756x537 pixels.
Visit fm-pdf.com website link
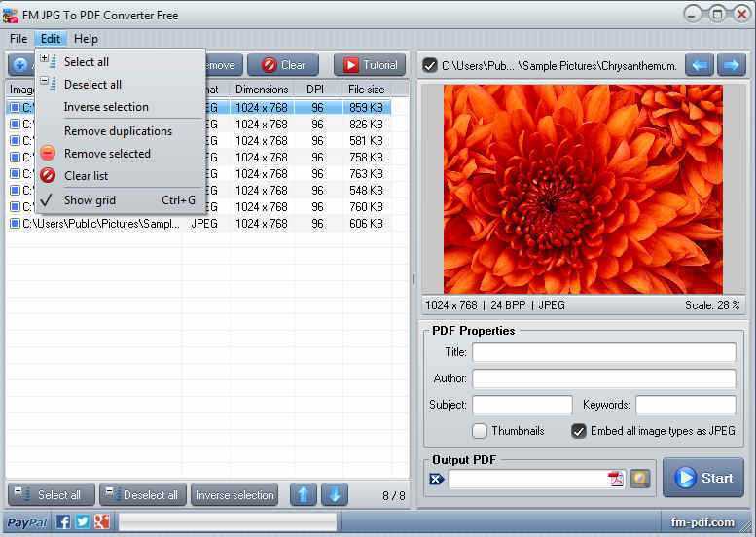tap(702, 522)
